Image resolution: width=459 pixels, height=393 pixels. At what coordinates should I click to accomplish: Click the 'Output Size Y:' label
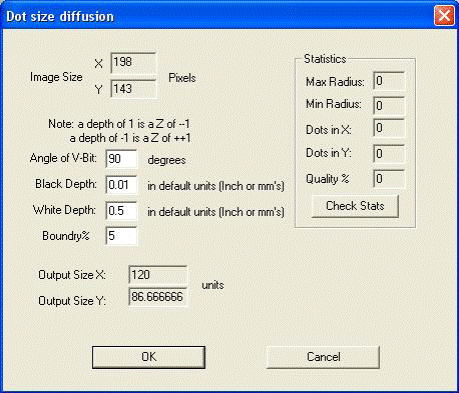point(72,301)
